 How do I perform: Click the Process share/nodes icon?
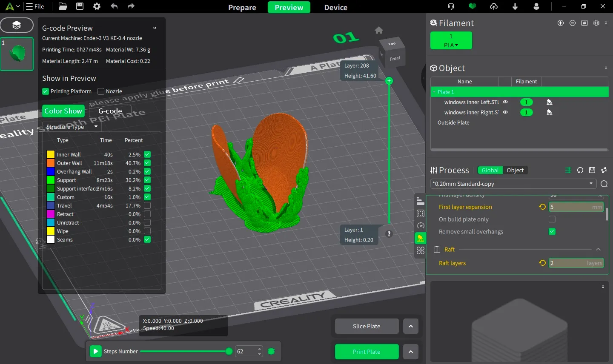604,170
